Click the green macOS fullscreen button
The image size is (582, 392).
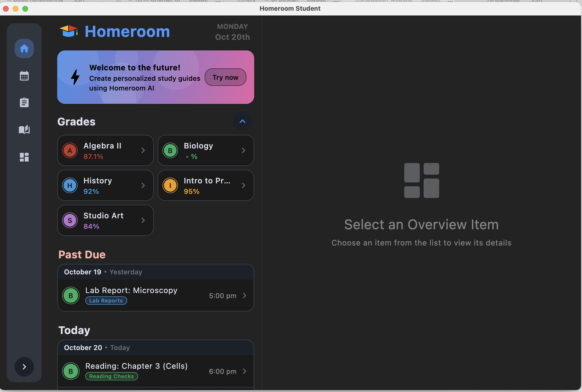point(25,9)
